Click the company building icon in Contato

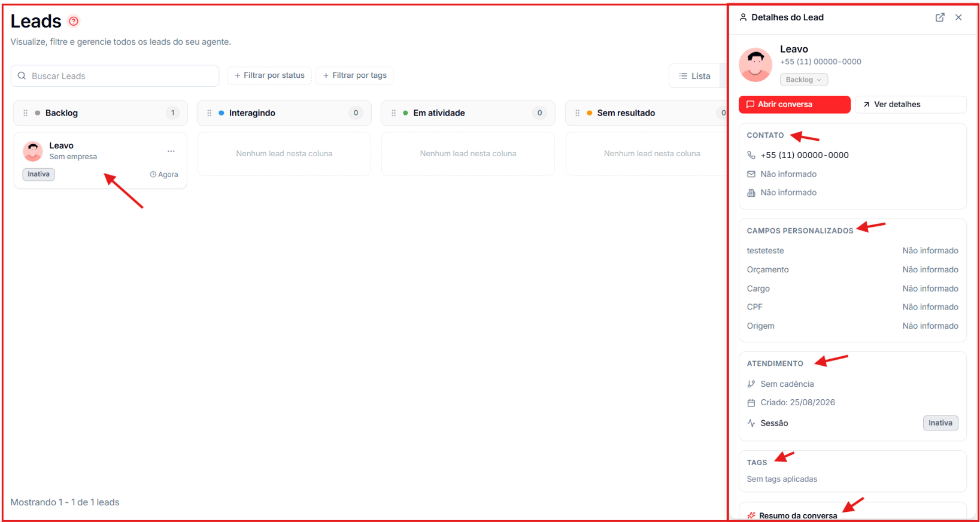[x=751, y=193]
